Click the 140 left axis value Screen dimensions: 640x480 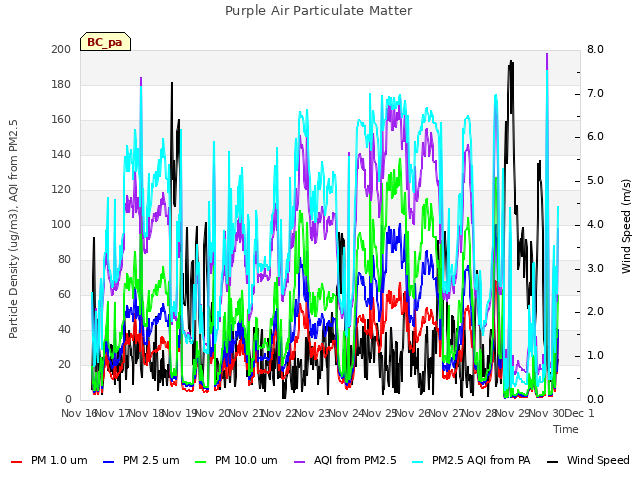pyautogui.click(x=61, y=154)
